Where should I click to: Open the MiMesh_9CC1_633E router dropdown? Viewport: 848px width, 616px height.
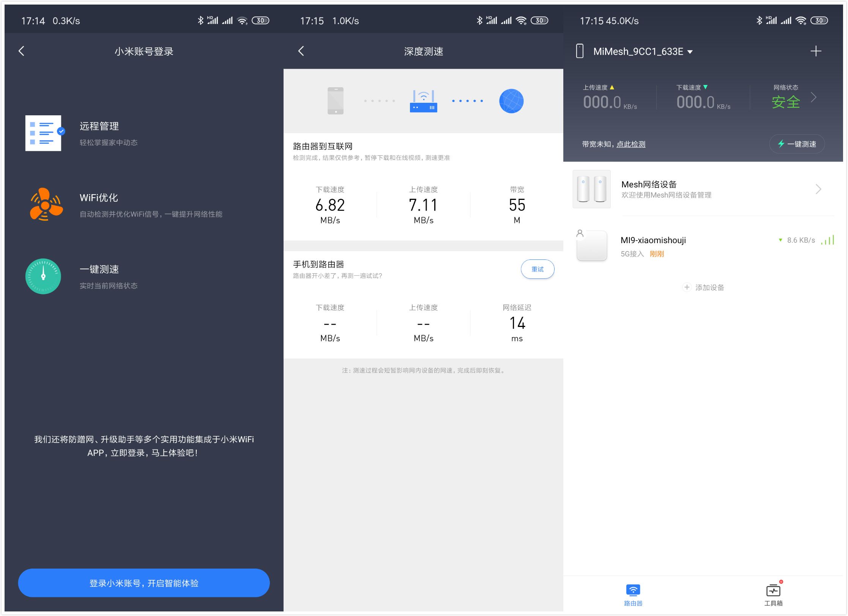point(643,52)
